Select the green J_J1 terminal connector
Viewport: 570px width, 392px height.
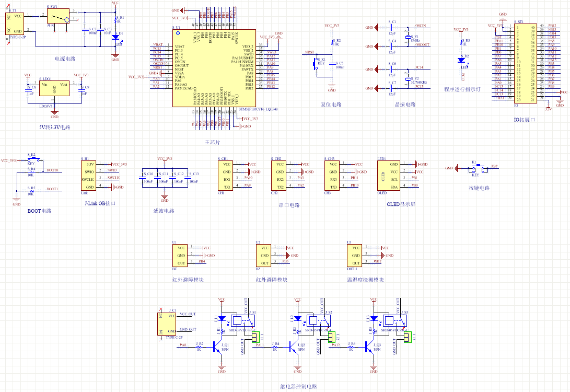tap(256, 337)
